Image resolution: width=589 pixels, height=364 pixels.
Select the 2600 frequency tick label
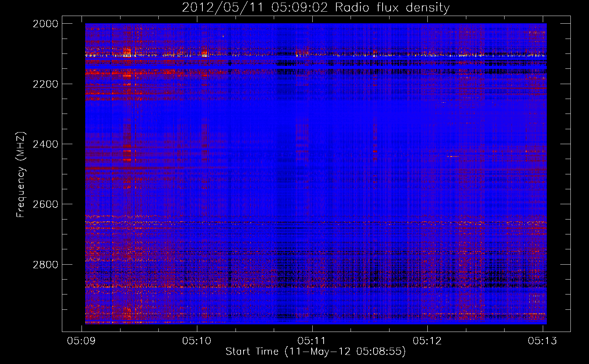tap(46, 204)
